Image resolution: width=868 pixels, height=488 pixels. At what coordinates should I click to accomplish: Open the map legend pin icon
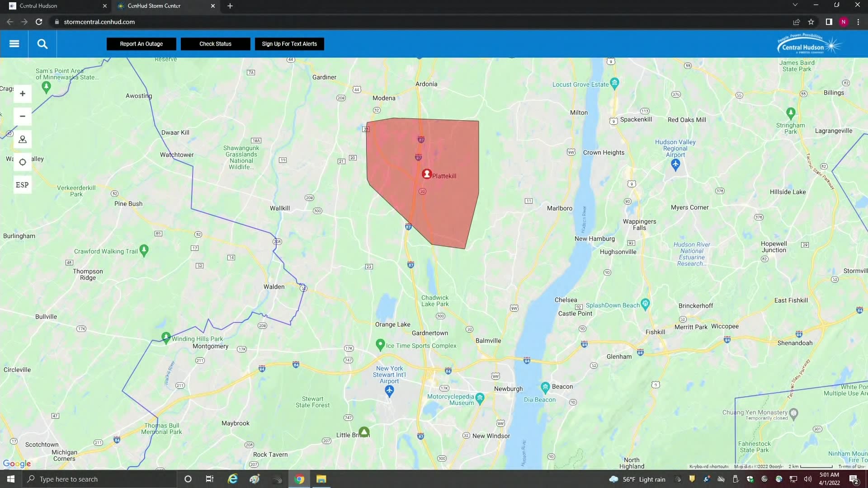[22, 139]
